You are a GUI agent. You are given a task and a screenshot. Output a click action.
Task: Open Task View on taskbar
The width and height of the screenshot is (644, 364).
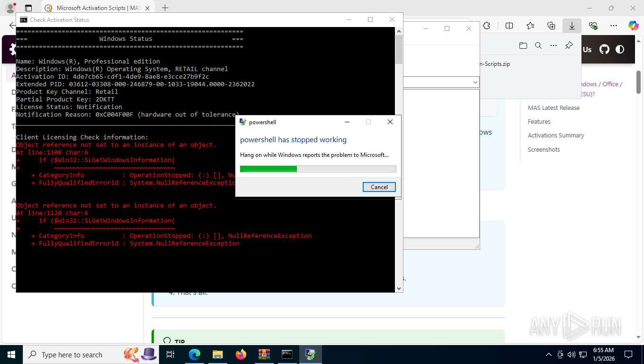coord(171,355)
